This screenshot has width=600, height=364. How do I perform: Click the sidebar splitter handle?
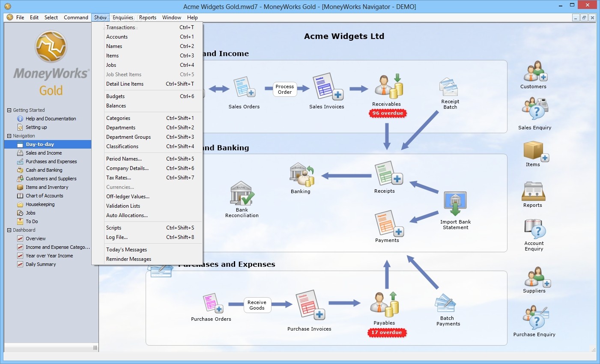pyautogui.click(x=95, y=348)
